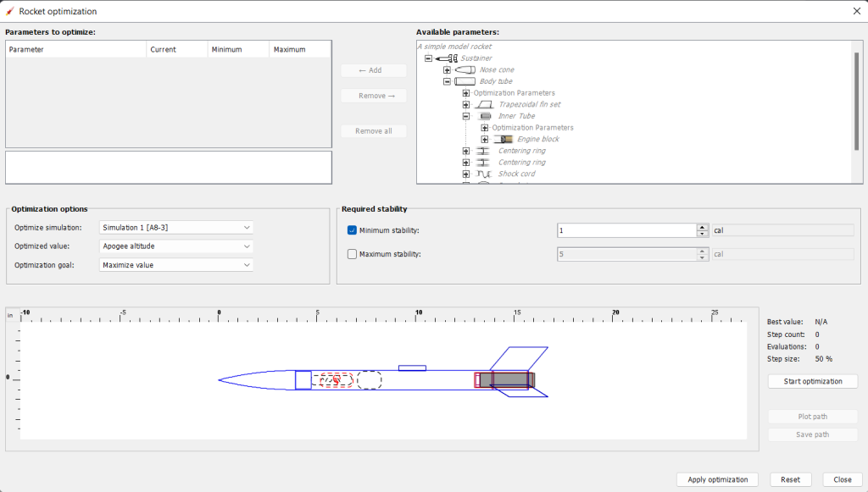Open the Optimized value dropdown
This screenshot has height=492, width=868.
click(176, 246)
